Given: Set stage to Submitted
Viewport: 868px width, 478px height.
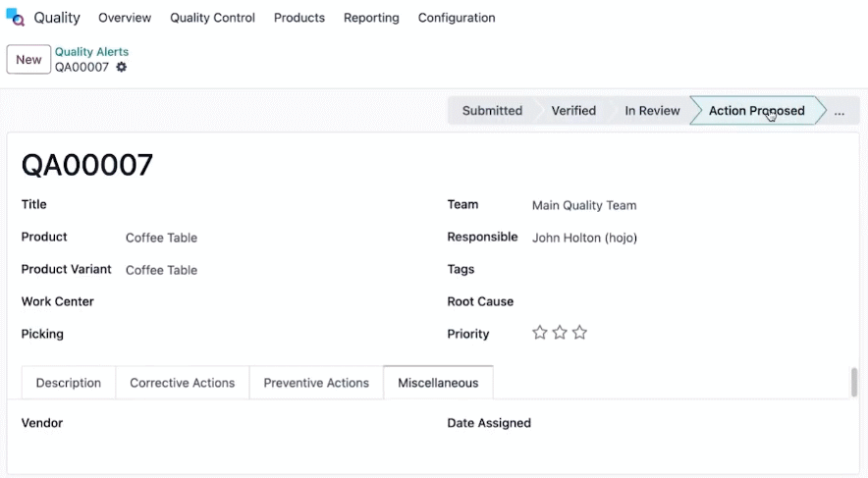Looking at the screenshot, I should coord(492,111).
